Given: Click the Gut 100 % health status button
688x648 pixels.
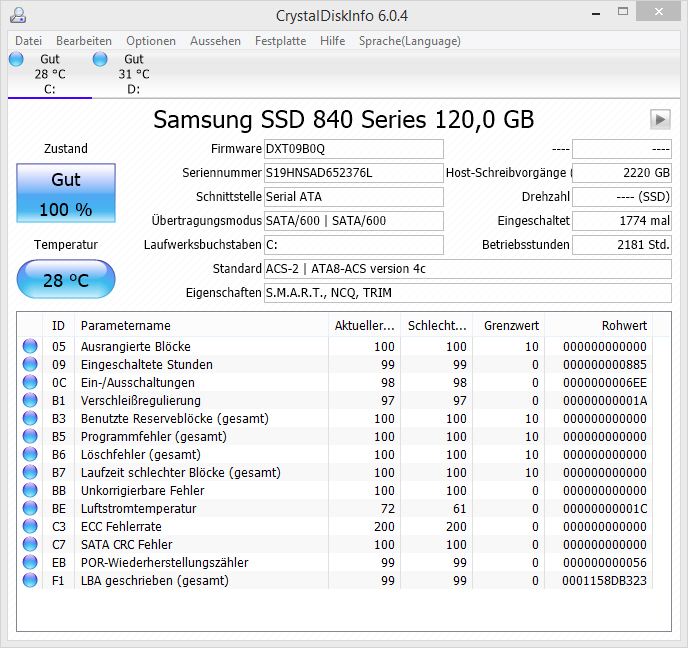Looking at the screenshot, I should [x=66, y=193].
